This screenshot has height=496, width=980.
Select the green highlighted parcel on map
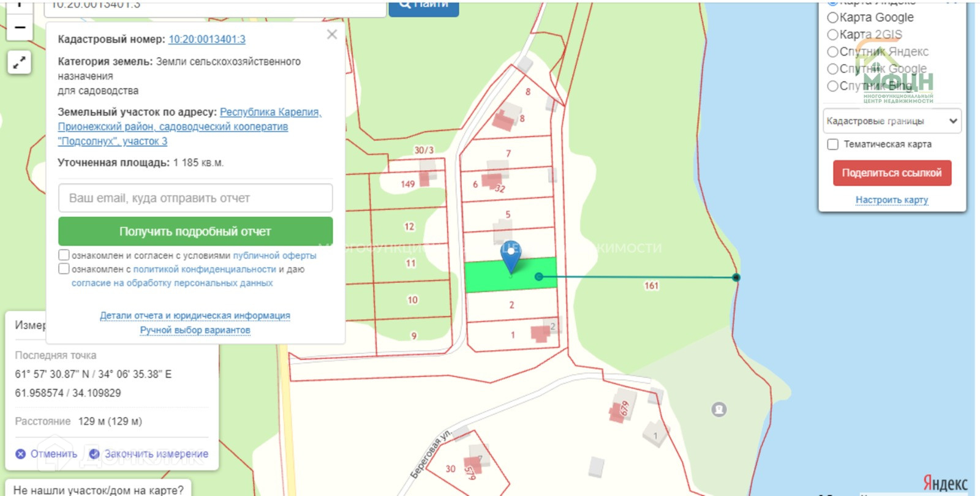(511, 275)
